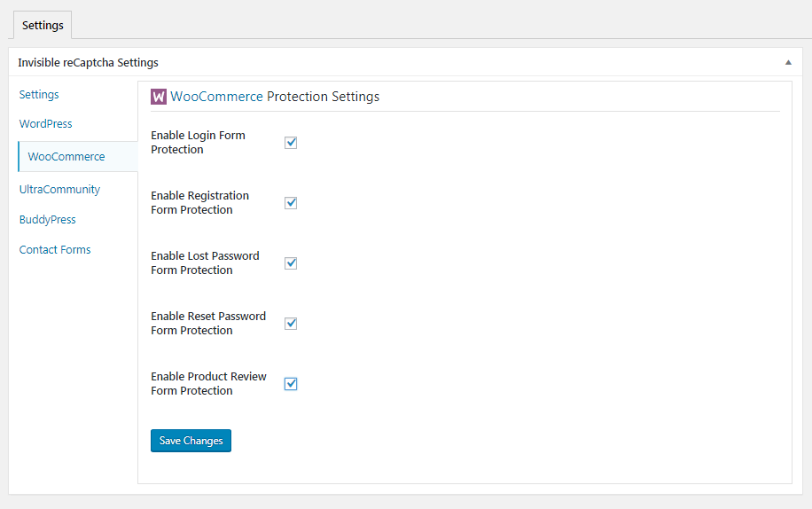The width and height of the screenshot is (812, 509).
Task: Open the Settings sidebar section
Action: tap(39, 95)
